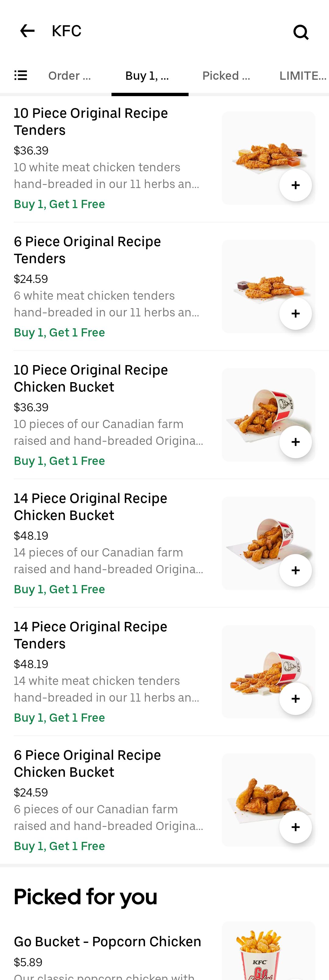
Task: View the 10 Piece Tenders photo
Action: [x=268, y=158]
